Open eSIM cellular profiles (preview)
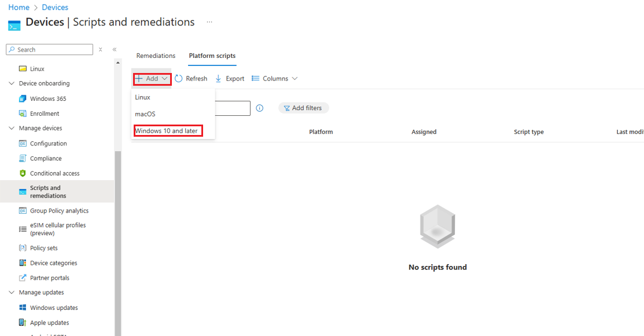Viewport: 644px width, 336px height. click(x=57, y=229)
